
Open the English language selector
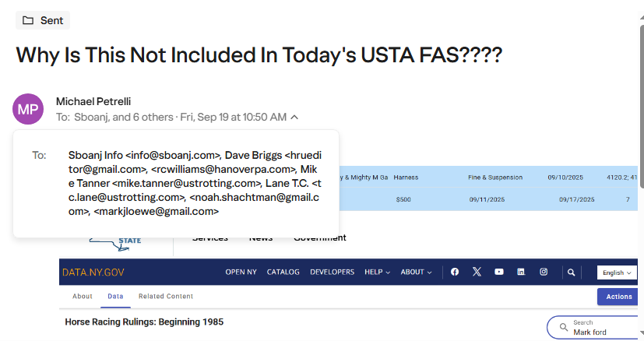pos(618,272)
